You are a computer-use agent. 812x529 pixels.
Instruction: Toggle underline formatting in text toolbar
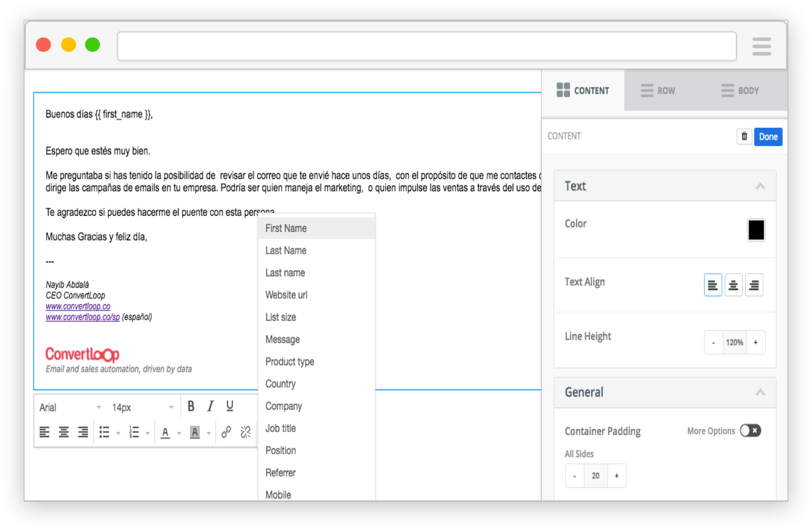(x=230, y=406)
